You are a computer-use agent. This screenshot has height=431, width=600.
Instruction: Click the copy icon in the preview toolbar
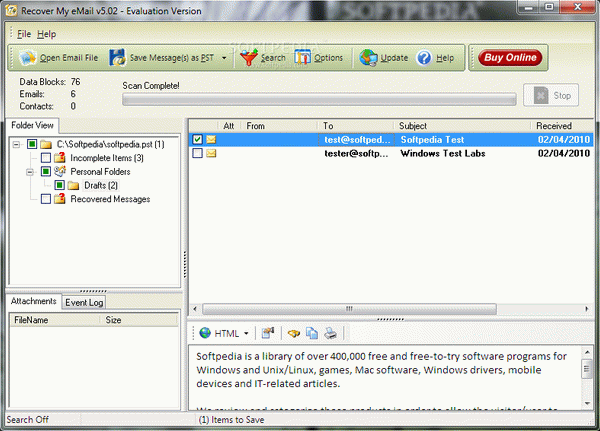312,333
